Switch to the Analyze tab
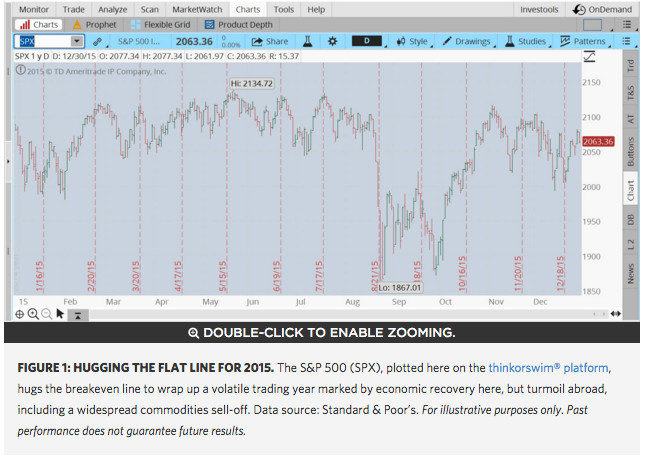This screenshot has height=458, width=646. click(x=112, y=9)
